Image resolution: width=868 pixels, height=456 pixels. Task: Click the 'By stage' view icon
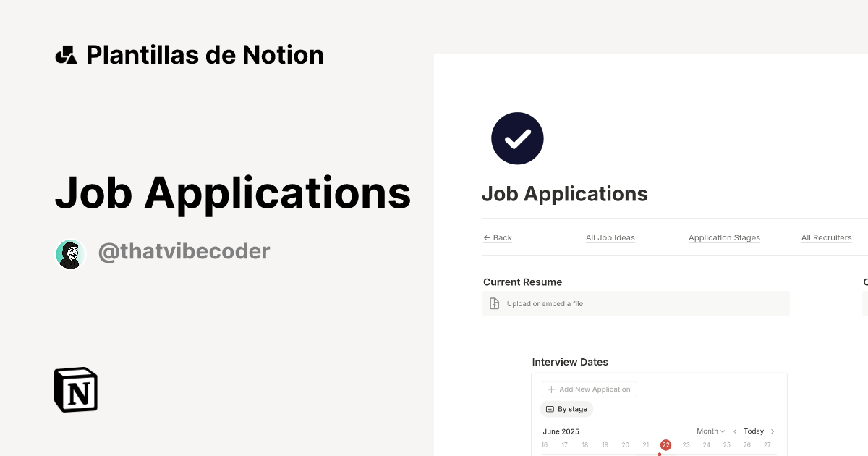[x=550, y=409]
